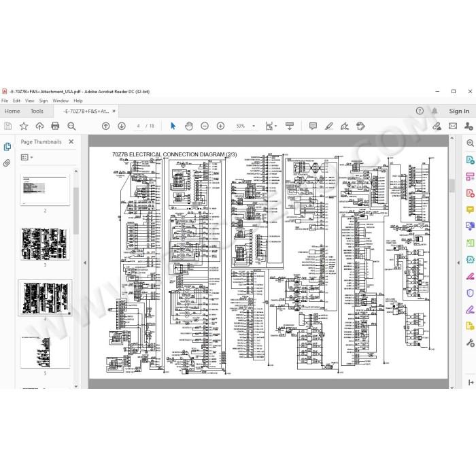Image resolution: width=476 pixels, height=476 pixels.
Task: Zoom in with plus button
Action: click(220, 126)
